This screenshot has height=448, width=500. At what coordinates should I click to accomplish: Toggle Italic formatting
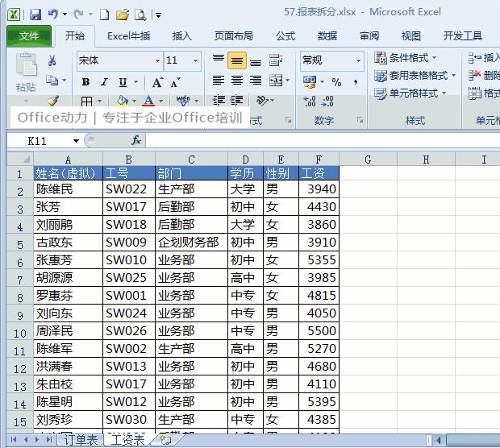104,82
